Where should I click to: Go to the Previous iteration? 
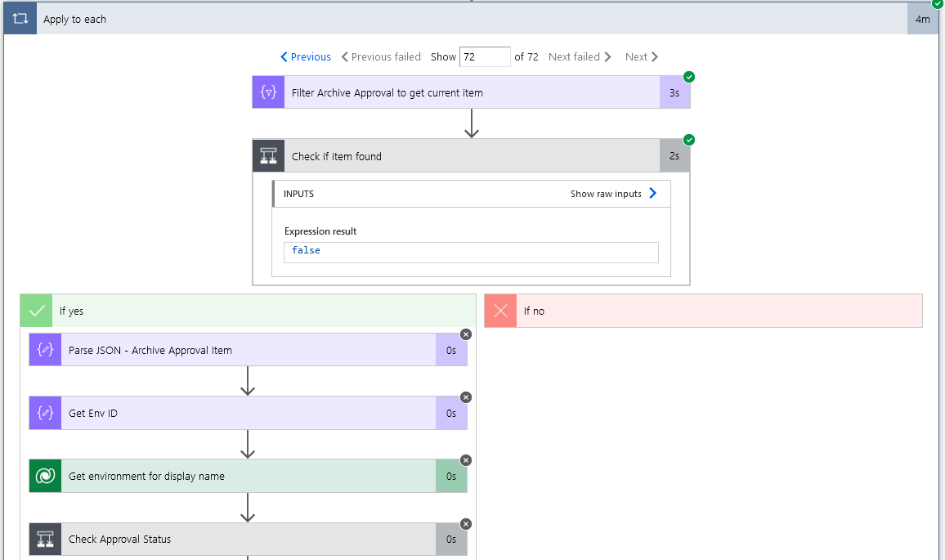[305, 56]
